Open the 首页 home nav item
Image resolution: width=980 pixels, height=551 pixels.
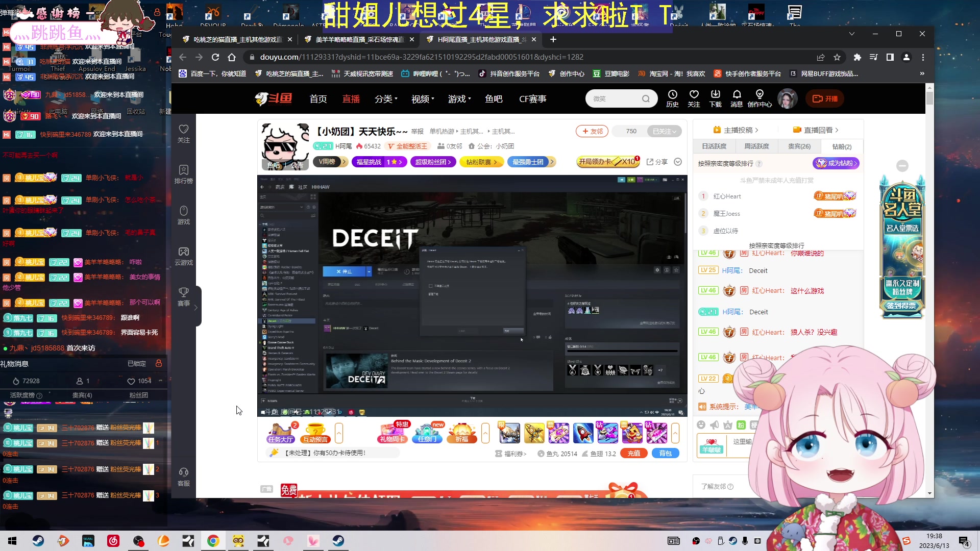click(318, 99)
